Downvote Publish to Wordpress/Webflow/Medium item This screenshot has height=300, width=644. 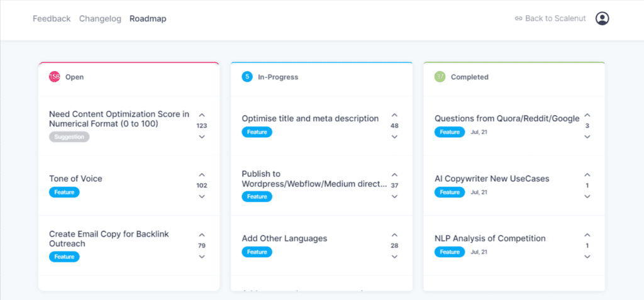pyautogui.click(x=394, y=196)
